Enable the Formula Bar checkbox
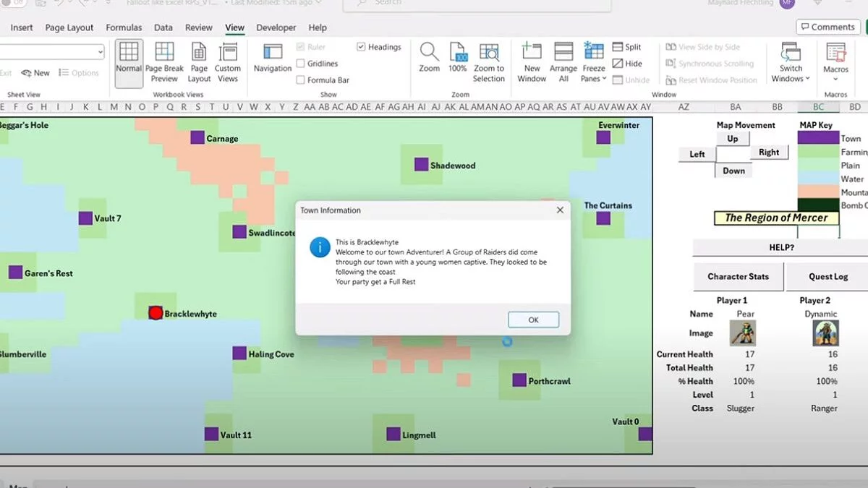 pos(300,80)
